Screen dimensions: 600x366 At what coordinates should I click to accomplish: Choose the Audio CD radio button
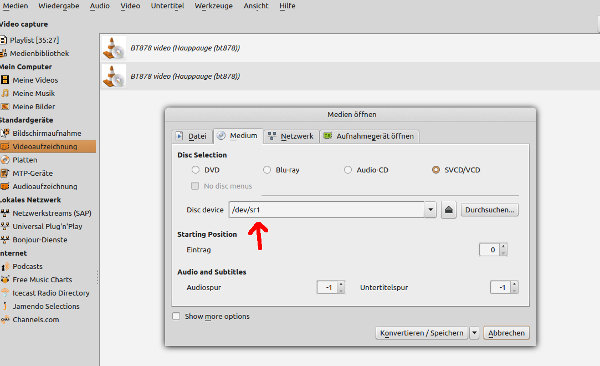[x=348, y=170]
